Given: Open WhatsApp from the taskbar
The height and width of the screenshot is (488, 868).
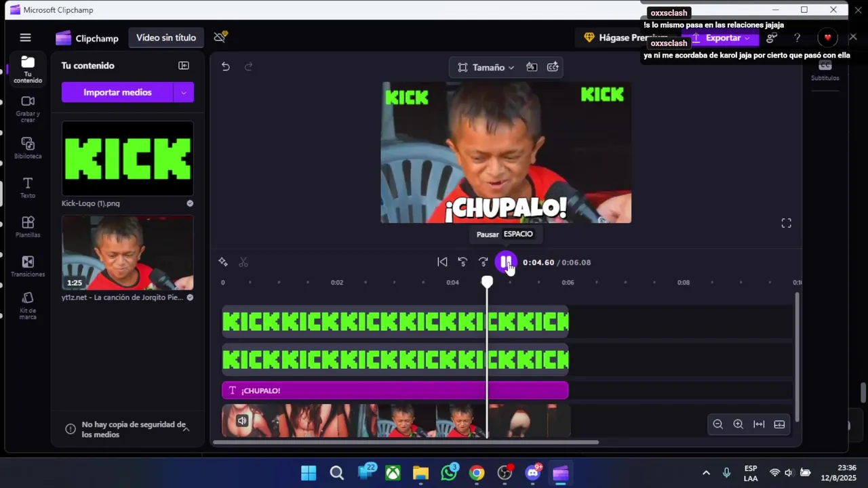Looking at the screenshot, I should point(449,473).
